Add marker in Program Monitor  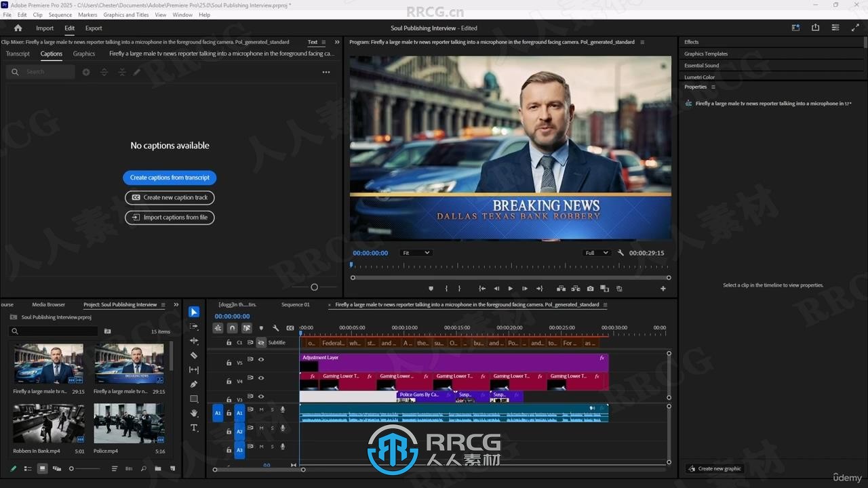[431, 289]
